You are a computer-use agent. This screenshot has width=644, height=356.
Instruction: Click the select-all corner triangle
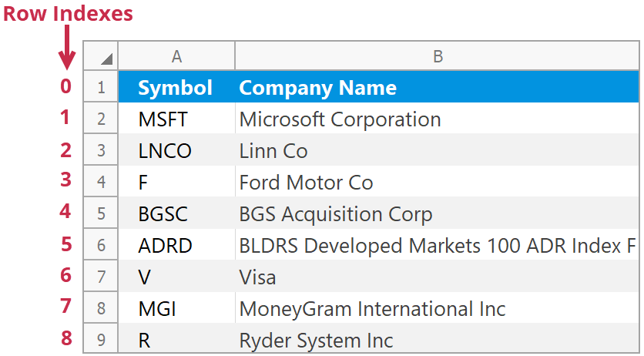click(106, 59)
